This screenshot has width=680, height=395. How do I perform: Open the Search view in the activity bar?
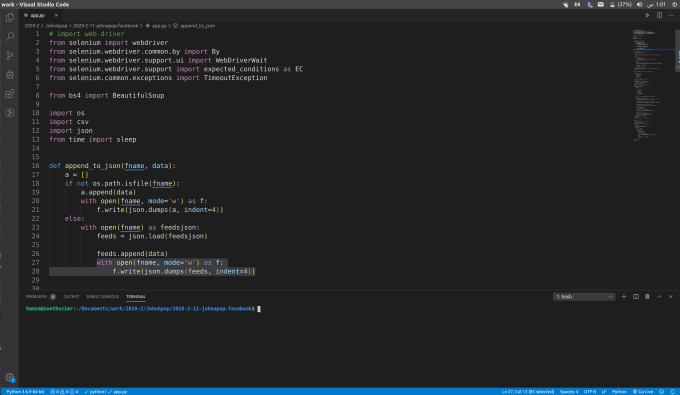10,36
